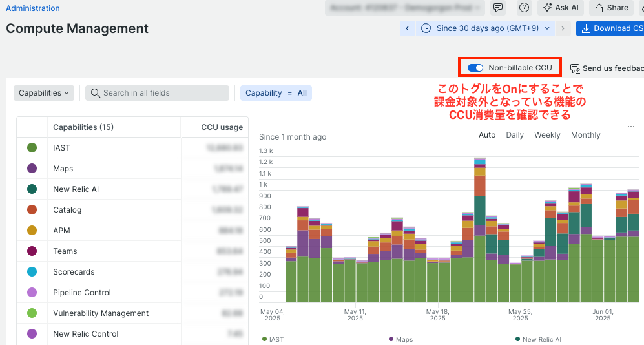Click the Share icon button
This screenshot has height=345, width=644.
612,8
